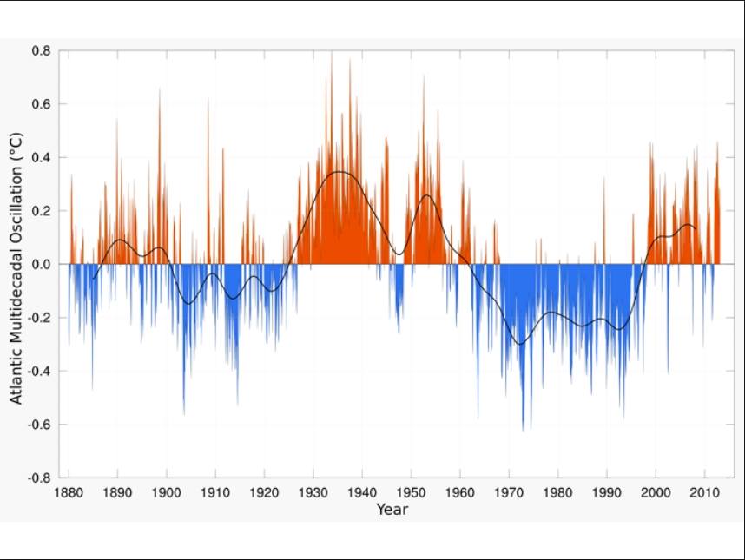Click the 0.0 label on the y-axis

[x=42, y=264]
